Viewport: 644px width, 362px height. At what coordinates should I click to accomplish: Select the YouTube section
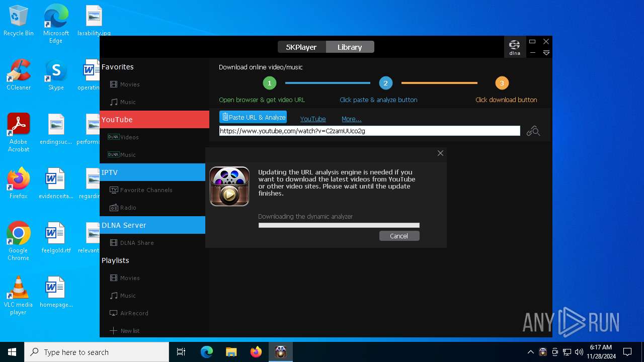click(x=154, y=119)
